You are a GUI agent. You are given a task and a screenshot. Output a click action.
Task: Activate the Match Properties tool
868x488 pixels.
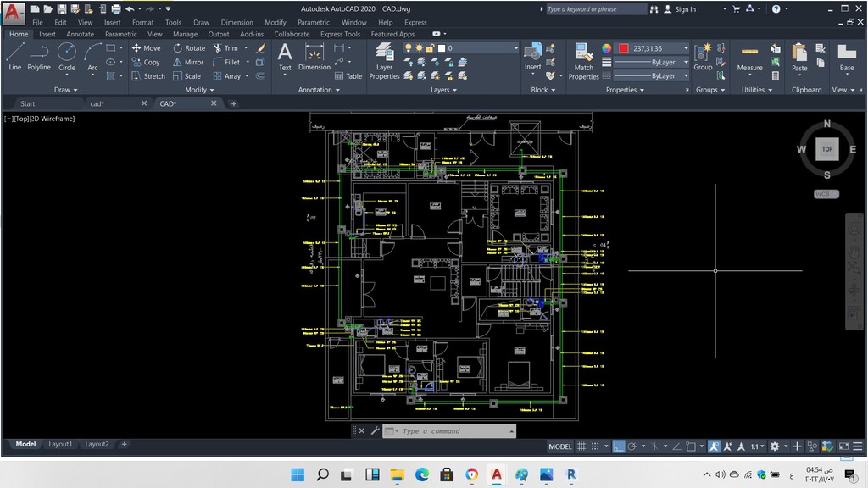583,61
